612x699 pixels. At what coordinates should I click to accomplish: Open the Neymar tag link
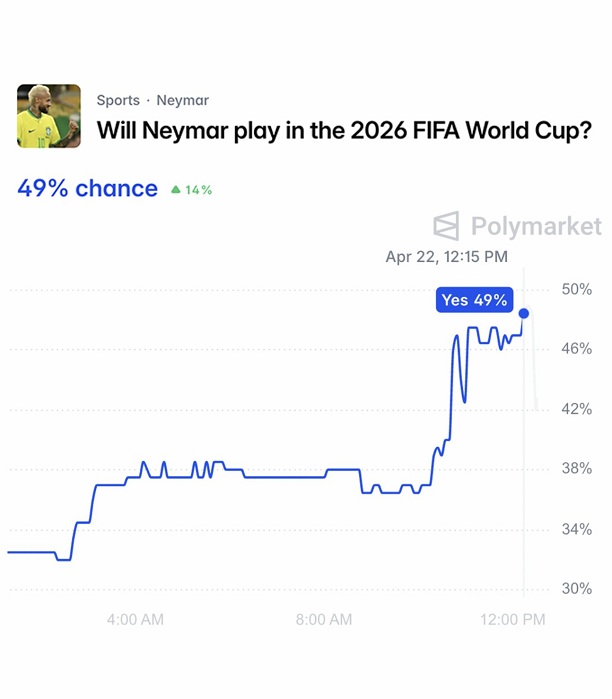(x=182, y=100)
